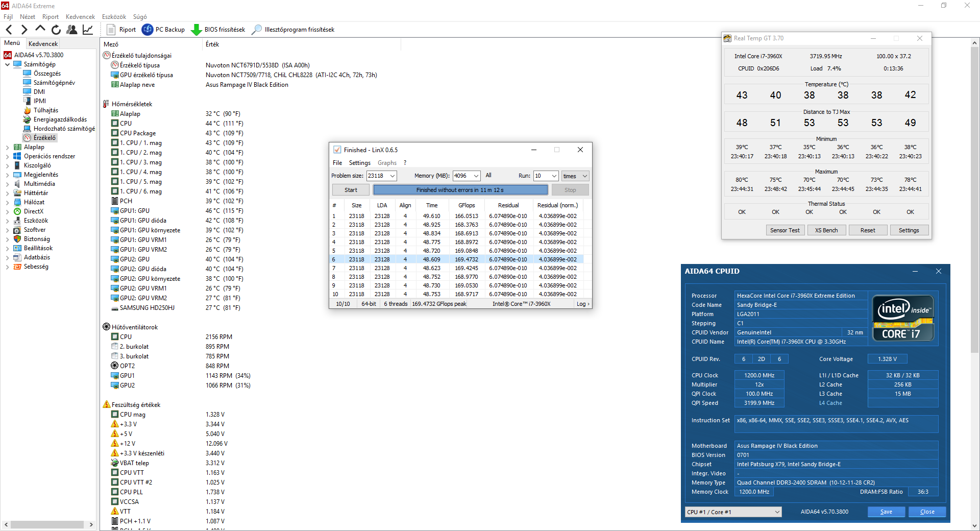Select the Túlhajtás tree item
The width and height of the screenshot is (980, 531).
pos(45,110)
